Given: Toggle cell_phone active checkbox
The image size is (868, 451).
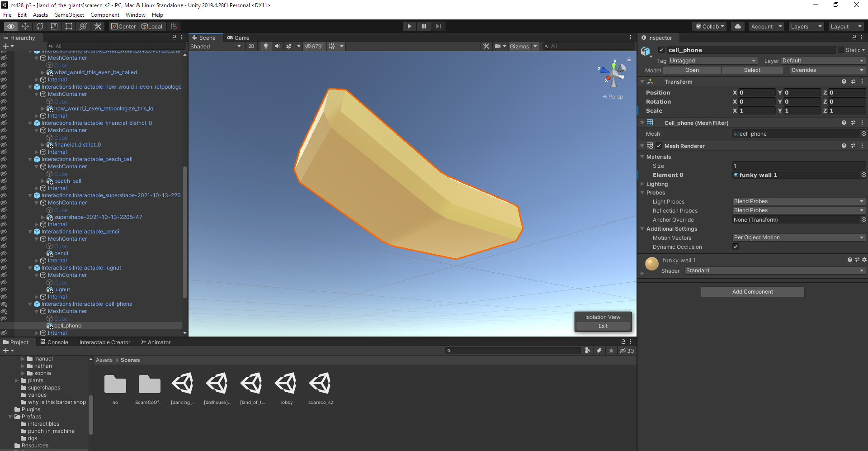Looking at the screenshot, I should click(x=661, y=50).
